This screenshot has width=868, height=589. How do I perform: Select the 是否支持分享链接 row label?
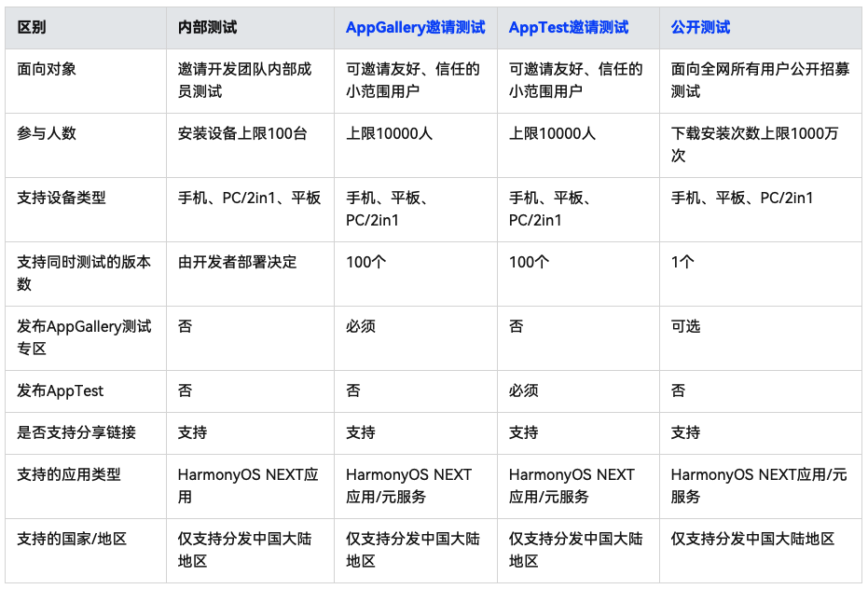click(76, 432)
